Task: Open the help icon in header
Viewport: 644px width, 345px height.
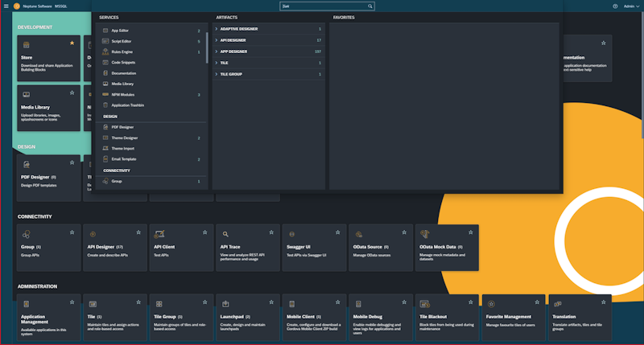Action: pyautogui.click(x=615, y=6)
